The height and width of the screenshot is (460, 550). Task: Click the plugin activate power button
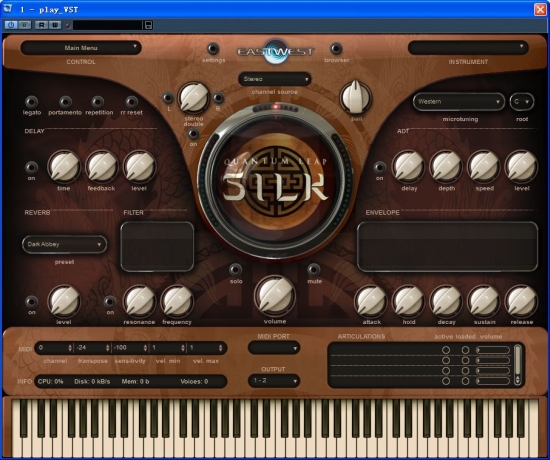[x=11, y=25]
